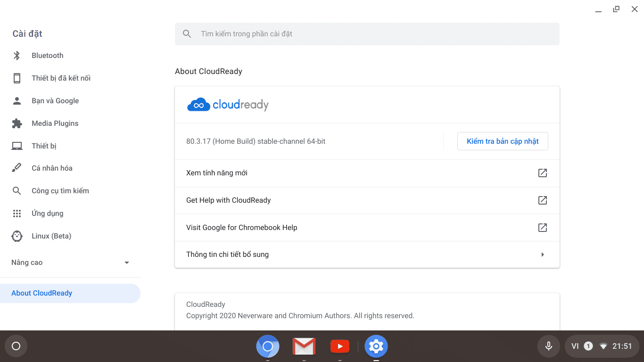Open system tray status area with clock
The image size is (644, 362).
tap(602, 346)
